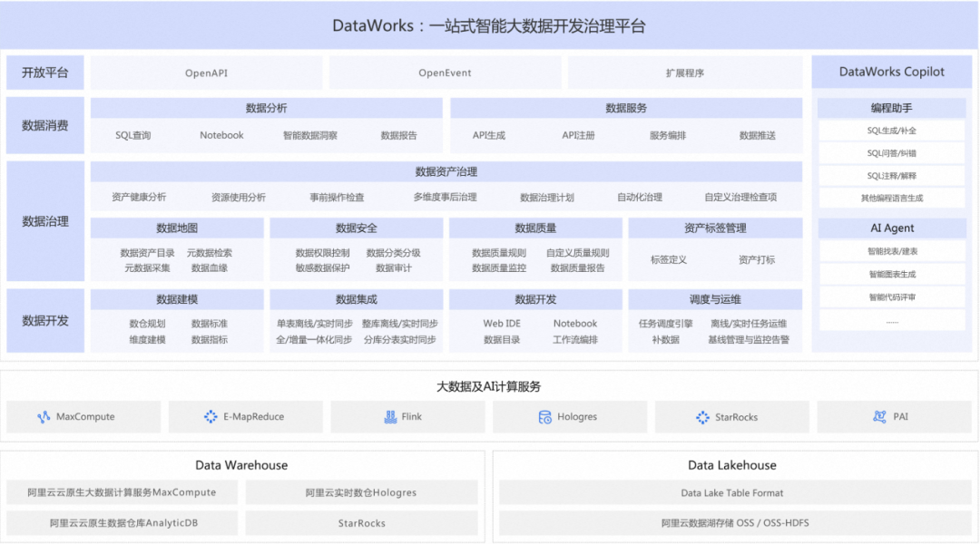Click the 调度与运维 header
This screenshot has height=544, width=980.
pyautogui.click(x=715, y=299)
